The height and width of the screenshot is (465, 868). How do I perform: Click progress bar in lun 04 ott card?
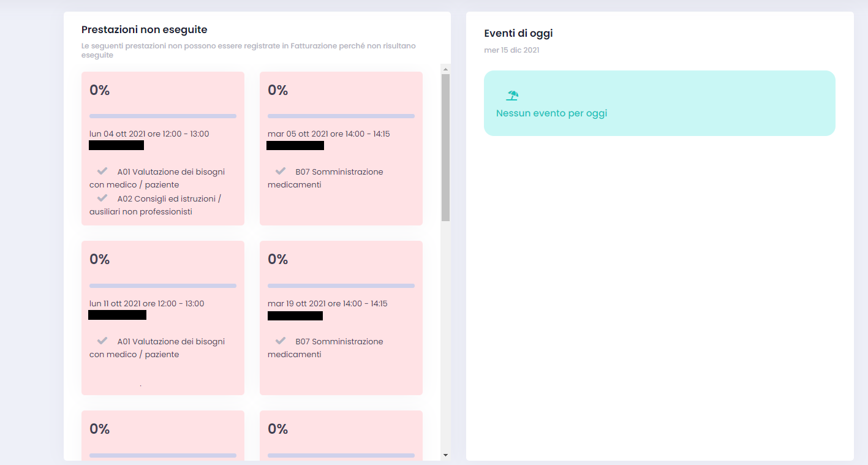coord(163,116)
